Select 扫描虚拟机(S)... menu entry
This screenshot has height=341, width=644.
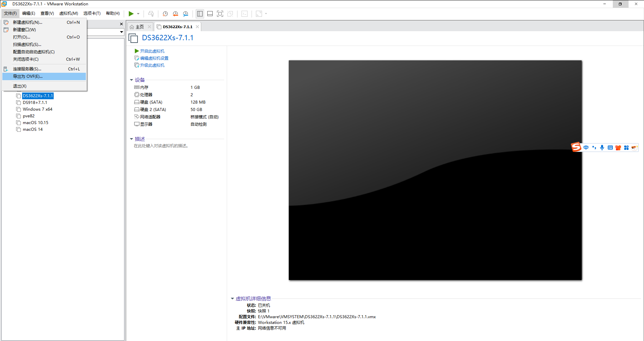click(x=44, y=45)
